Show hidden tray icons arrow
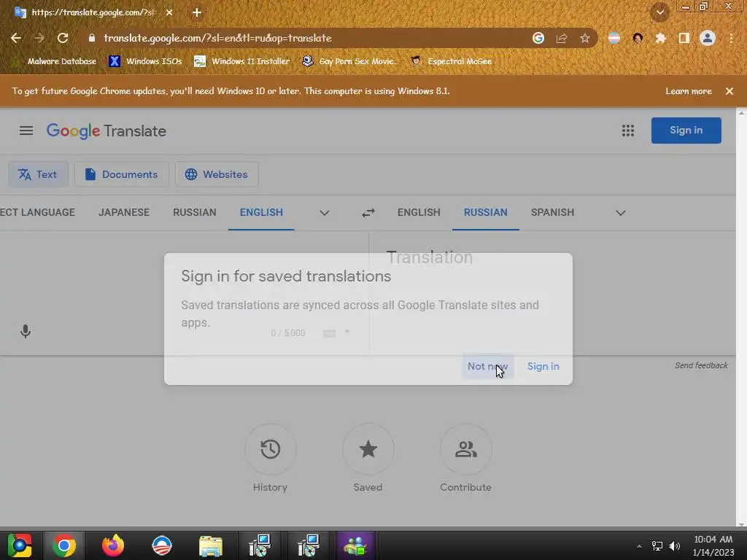 (639, 545)
